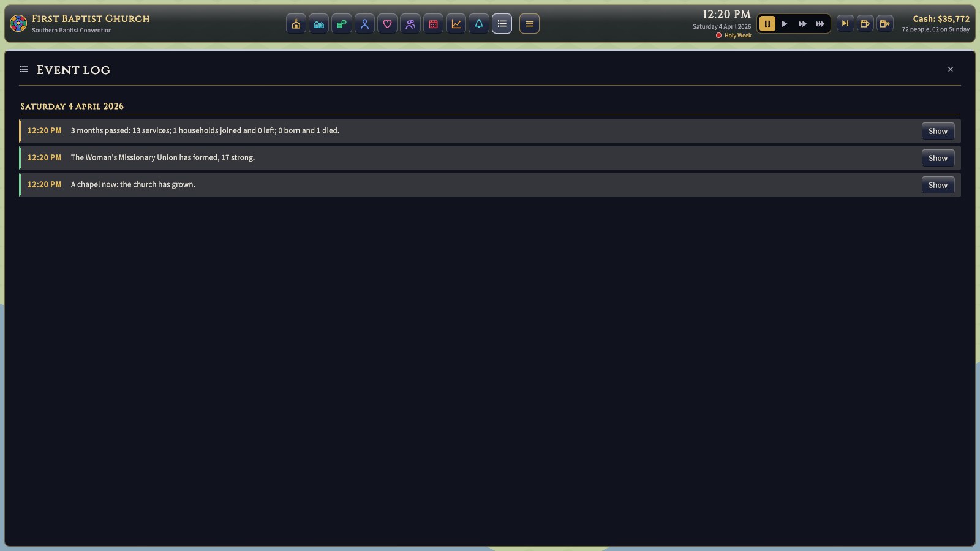This screenshot has width=980, height=551.
Task: Show details for chapel has grown entry
Action: 938,185
